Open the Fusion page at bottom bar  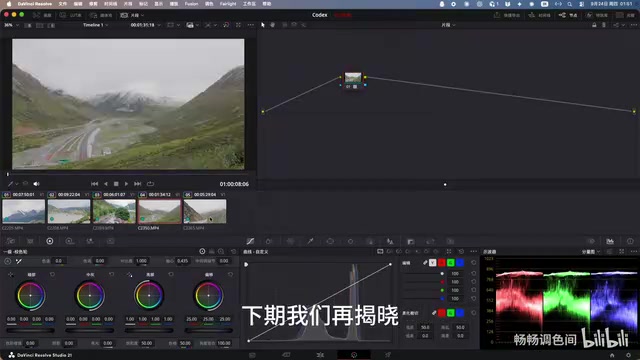tap(320, 355)
